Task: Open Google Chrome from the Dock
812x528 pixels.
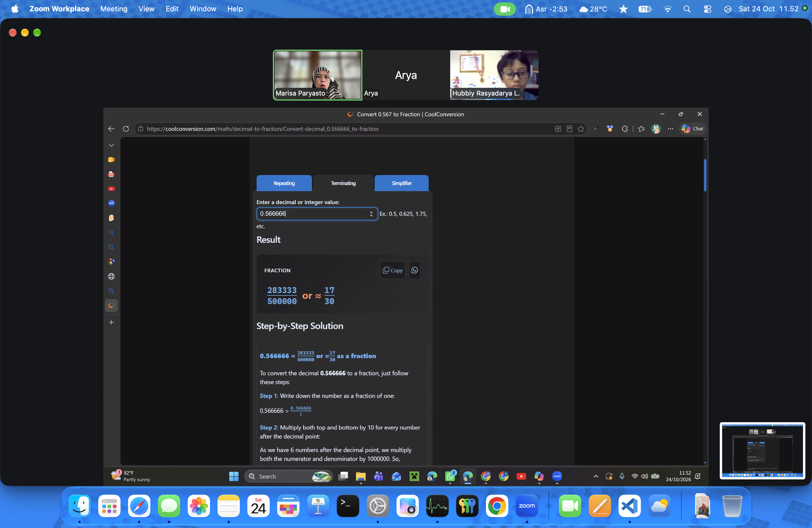Action: pos(497,506)
